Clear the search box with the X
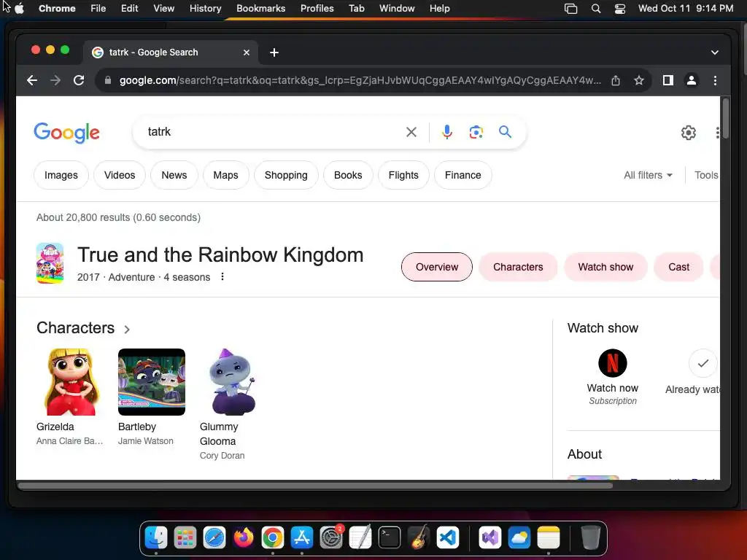Image resolution: width=747 pixels, height=560 pixels. tap(411, 132)
